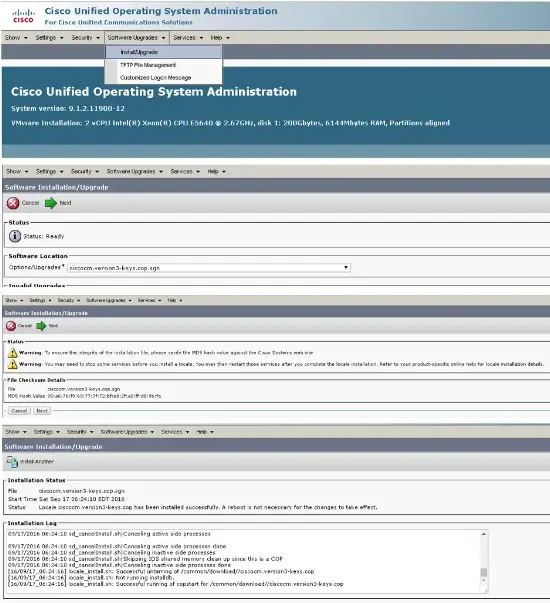The width and height of the screenshot is (550, 603).
Task: Click green Next arrow in Status Ready panel
Action: point(50,203)
